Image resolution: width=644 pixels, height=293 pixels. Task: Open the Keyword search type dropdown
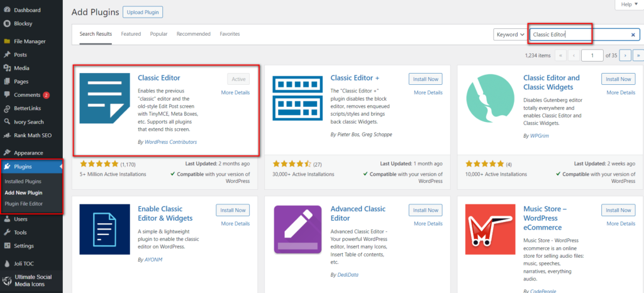pos(510,35)
